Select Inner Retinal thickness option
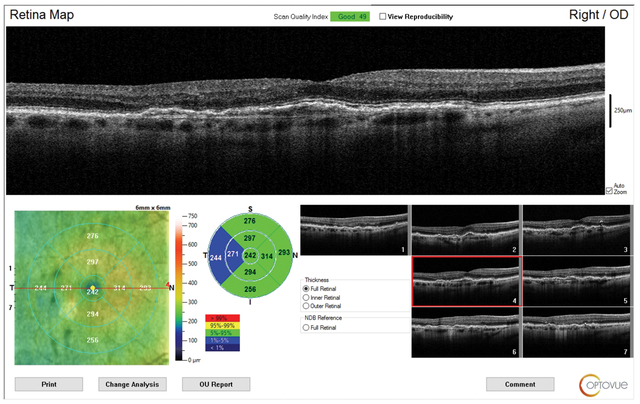The image size is (640, 404). (305, 297)
